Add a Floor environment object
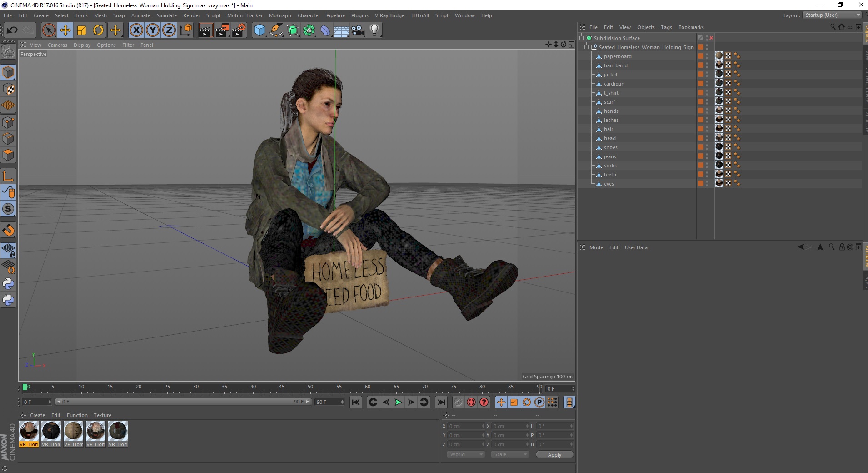This screenshot has height=473, width=868. 341,30
